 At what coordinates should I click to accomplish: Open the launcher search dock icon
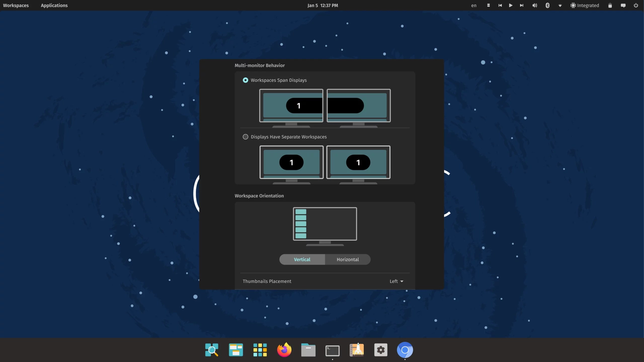click(x=212, y=350)
